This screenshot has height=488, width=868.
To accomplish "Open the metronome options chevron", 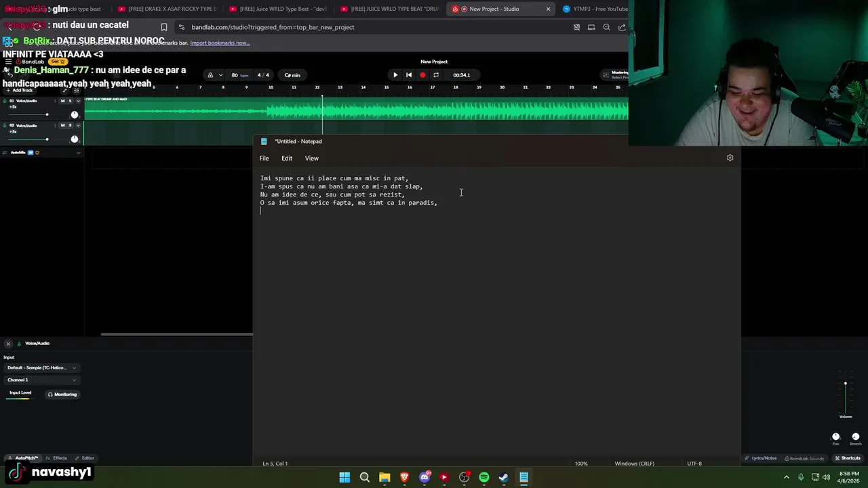I will (220, 75).
